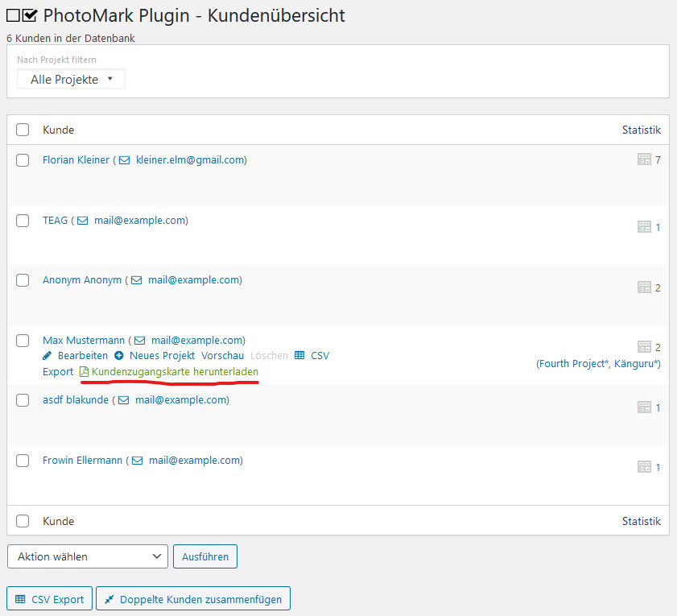Screen dimensions: 677x616
Task: Click the statistics table icon for Florian Kleiner
Action: coord(644,159)
